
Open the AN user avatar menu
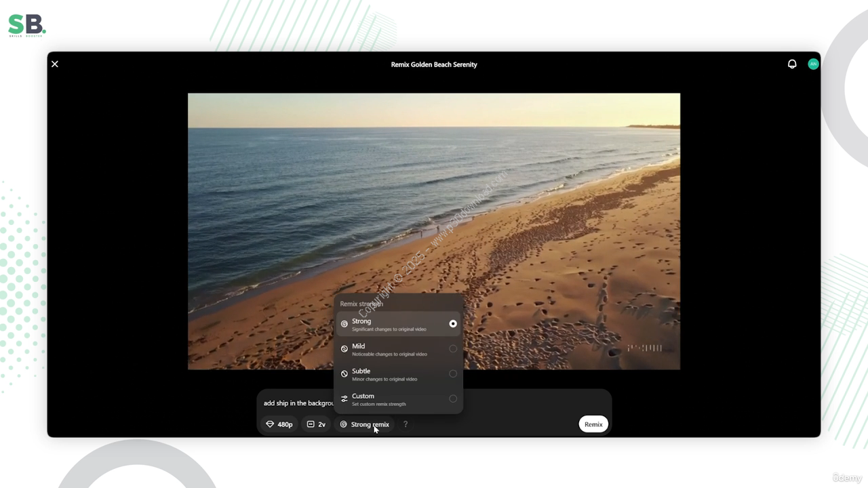(813, 64)
